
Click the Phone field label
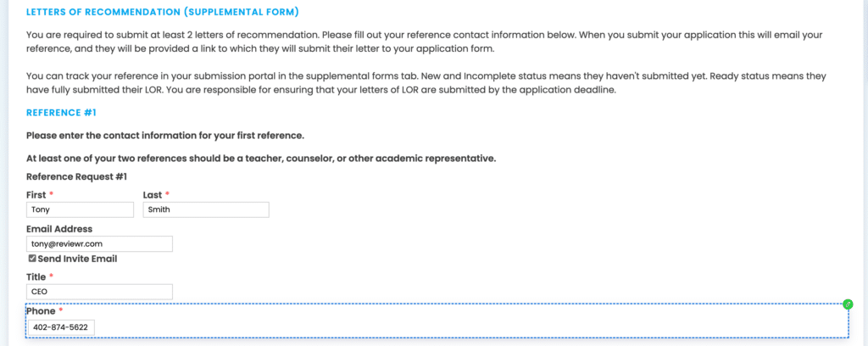pyautogui.click(x=41, y=311)
